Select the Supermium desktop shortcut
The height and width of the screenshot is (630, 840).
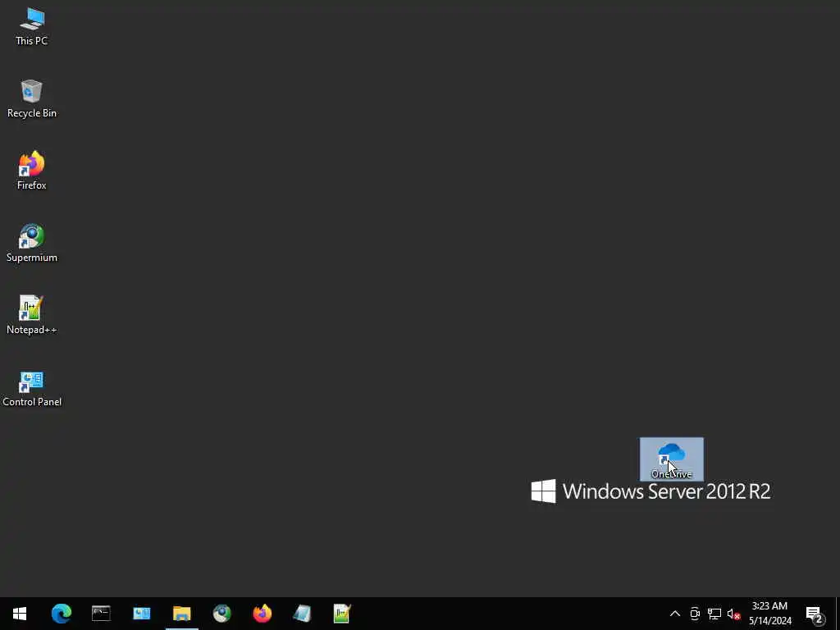[x=32, y=243]
